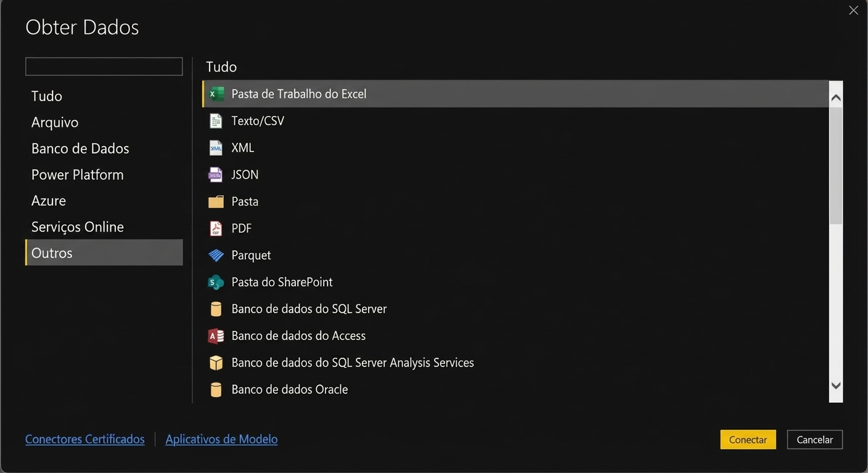Select the Parquet connector label
Screen dimensions: 868x473
click(x=251, y=255)
